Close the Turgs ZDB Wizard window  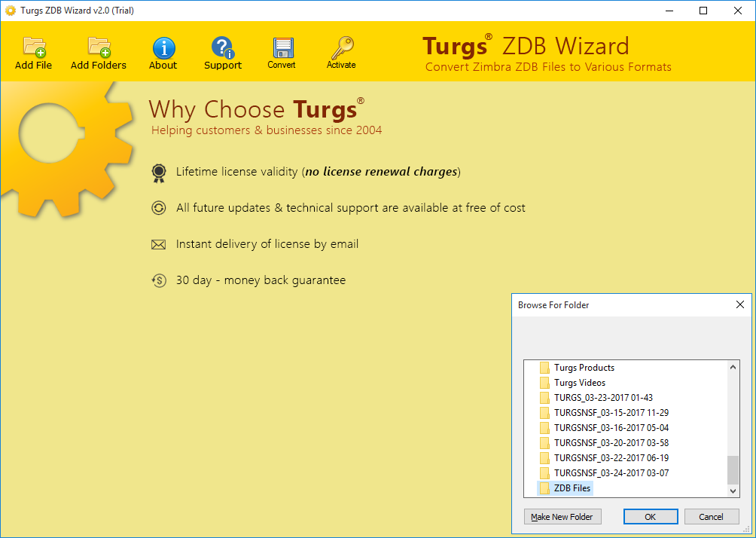click(x=738, y=11)
